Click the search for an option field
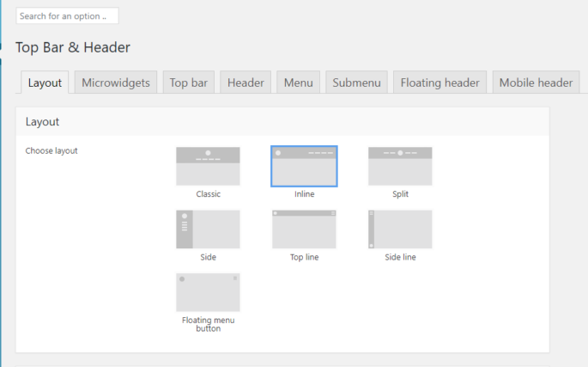The image size is (588, 367). [x=67, y=15]
